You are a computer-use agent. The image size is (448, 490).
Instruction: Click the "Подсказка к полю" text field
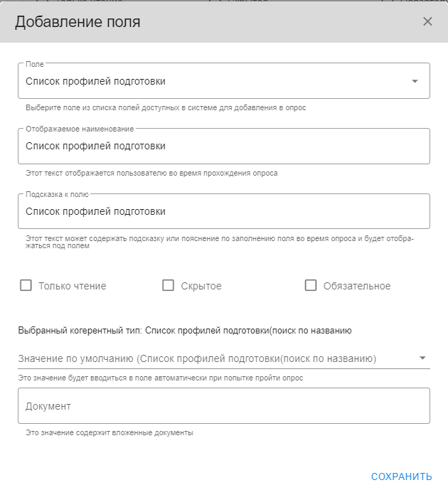[x=223, y=212]
